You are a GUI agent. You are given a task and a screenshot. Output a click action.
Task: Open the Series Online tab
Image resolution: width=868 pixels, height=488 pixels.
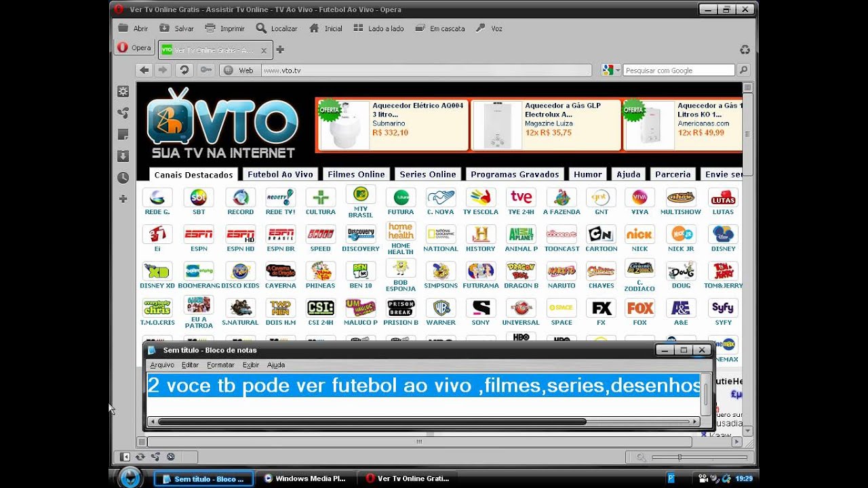428,174
